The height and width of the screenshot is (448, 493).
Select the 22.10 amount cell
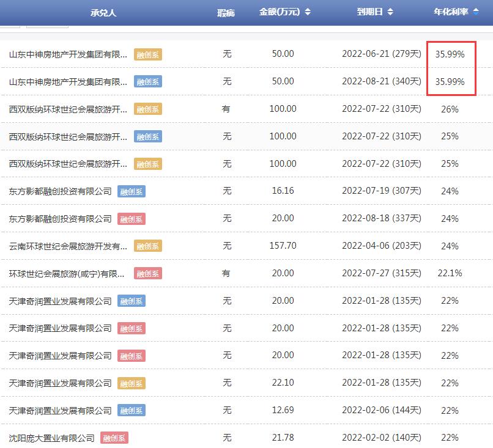pos(283,383)
